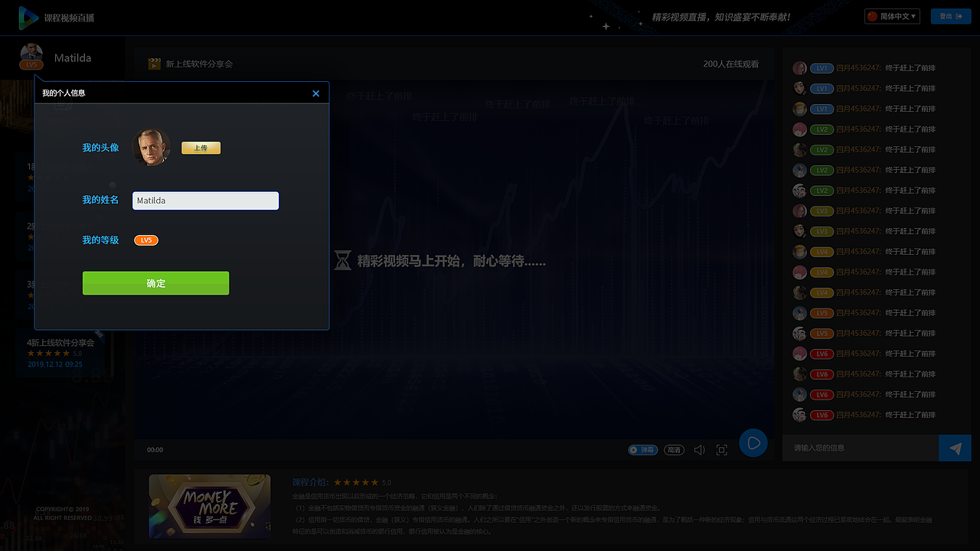Toggle the 弹幕 danmaku switch off
The image size is (980, 551).
pyautogui.click(x=642, y=449)
